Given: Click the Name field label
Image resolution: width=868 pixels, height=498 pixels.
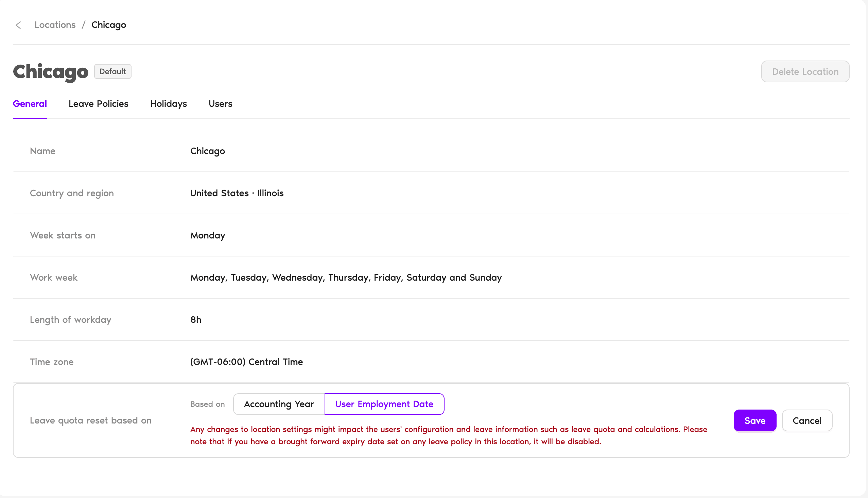Looking at the screenshot, I should 42,151.
